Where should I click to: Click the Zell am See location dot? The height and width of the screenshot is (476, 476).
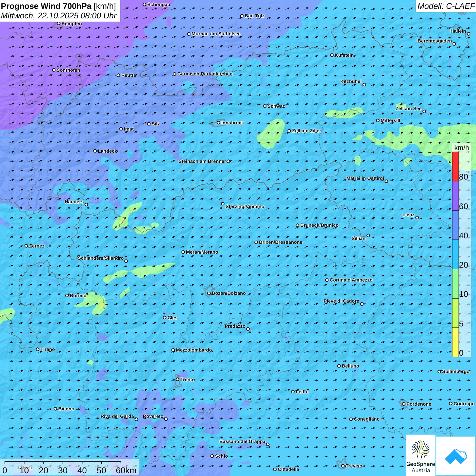424,111
